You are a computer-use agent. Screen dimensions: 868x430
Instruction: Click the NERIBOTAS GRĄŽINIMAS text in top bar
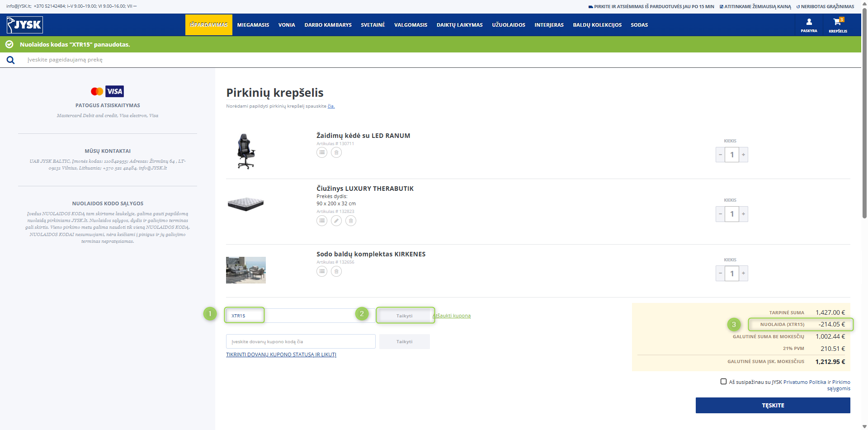[825, 7]
